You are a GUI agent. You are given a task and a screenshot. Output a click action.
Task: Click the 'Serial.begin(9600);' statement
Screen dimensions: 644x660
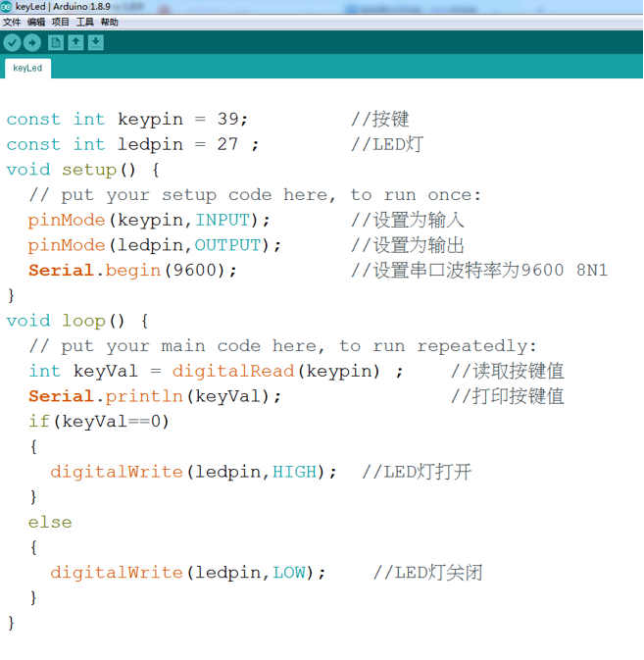(x=132, y=271)
